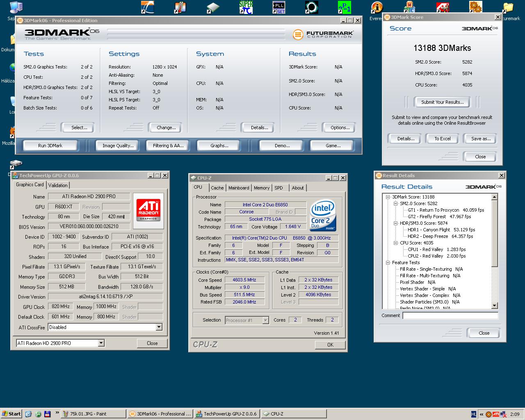Switch to the Mainboard tab in CPU-Z

coord(239,188)
